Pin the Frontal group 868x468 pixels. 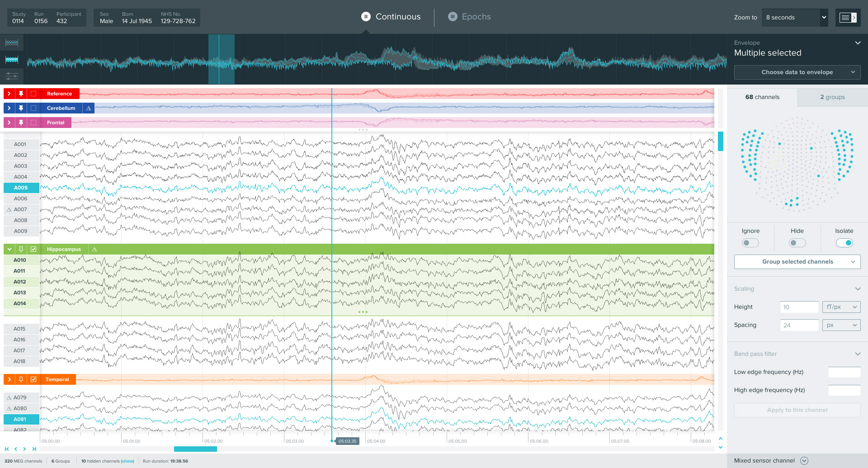coord(21,123)
